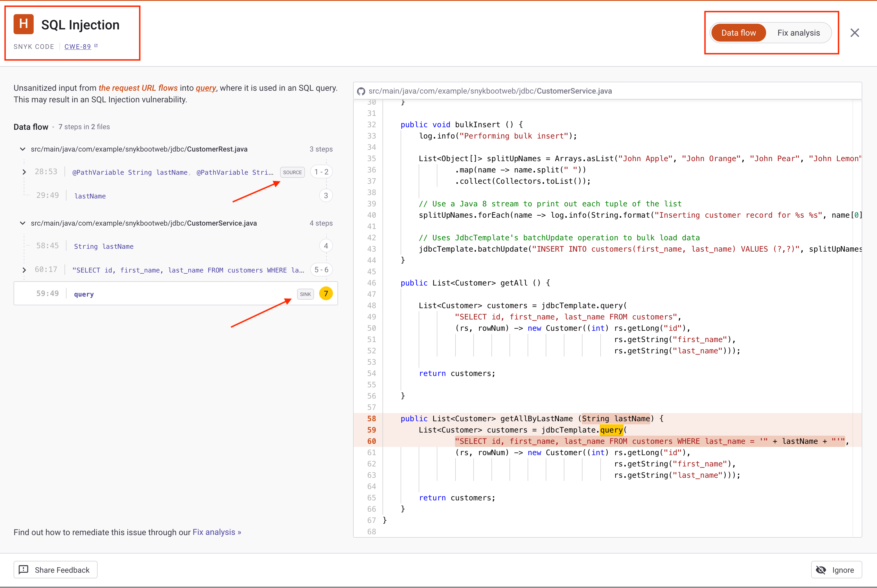Click return customers on line 65
The width and height of the screenshot is (877, 588).
pos(457,498)
